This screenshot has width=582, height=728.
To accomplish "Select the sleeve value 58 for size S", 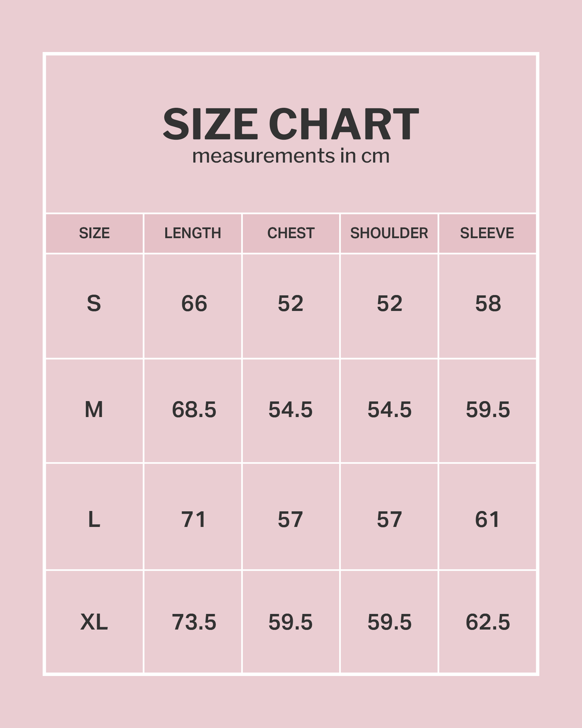I will point(488,304).
